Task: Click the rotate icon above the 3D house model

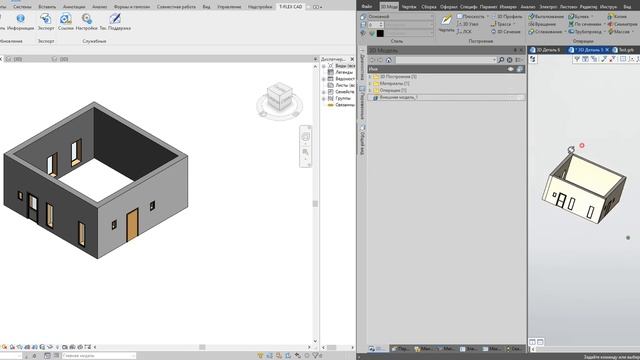Action: 571,149
